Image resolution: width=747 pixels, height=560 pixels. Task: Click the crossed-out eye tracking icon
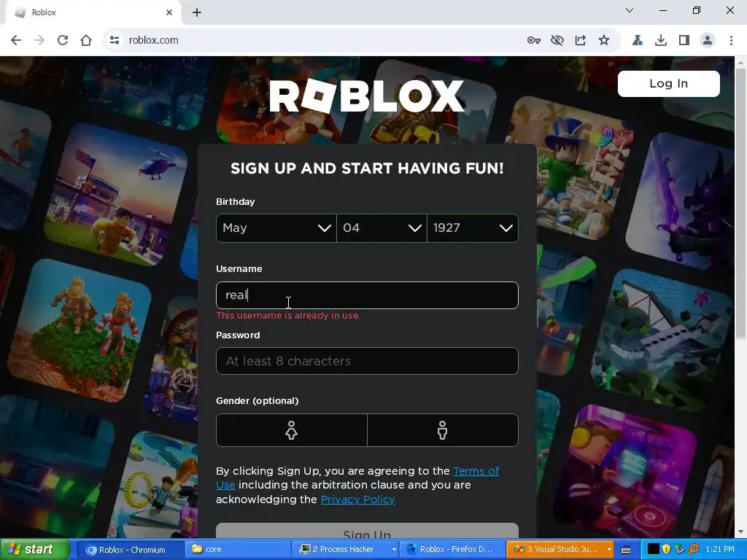pos(557,41)
